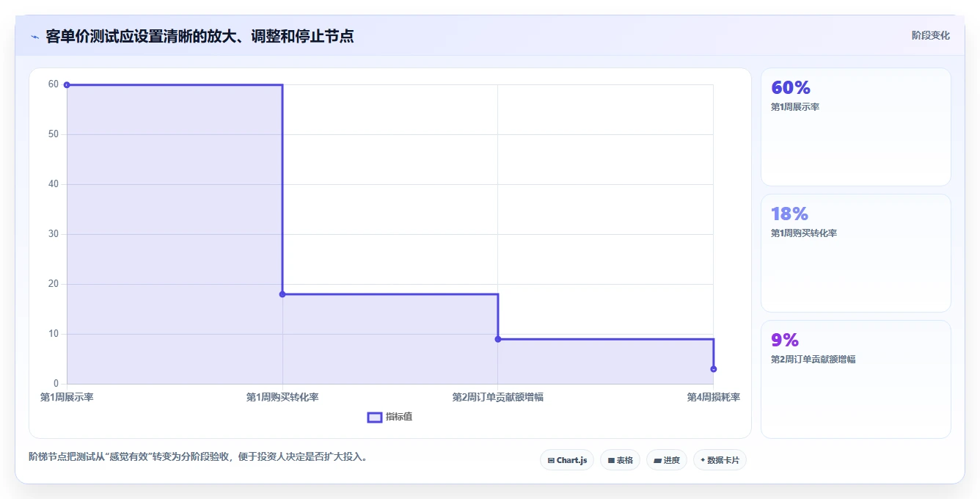Click y-axis tick label 40
The image size is (980, 499).
tap(54, 184)
